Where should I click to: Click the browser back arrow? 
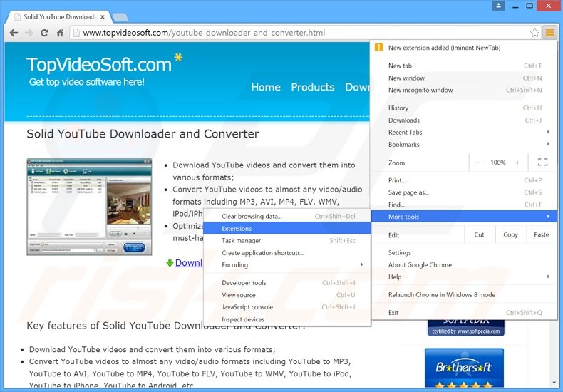(x=14, y=33)
